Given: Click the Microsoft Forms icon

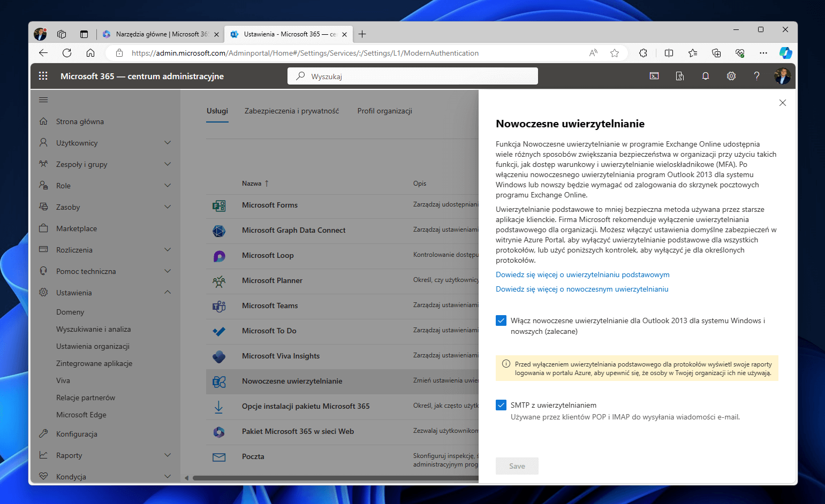Looking at the screenshot, I should click(219, 205).
